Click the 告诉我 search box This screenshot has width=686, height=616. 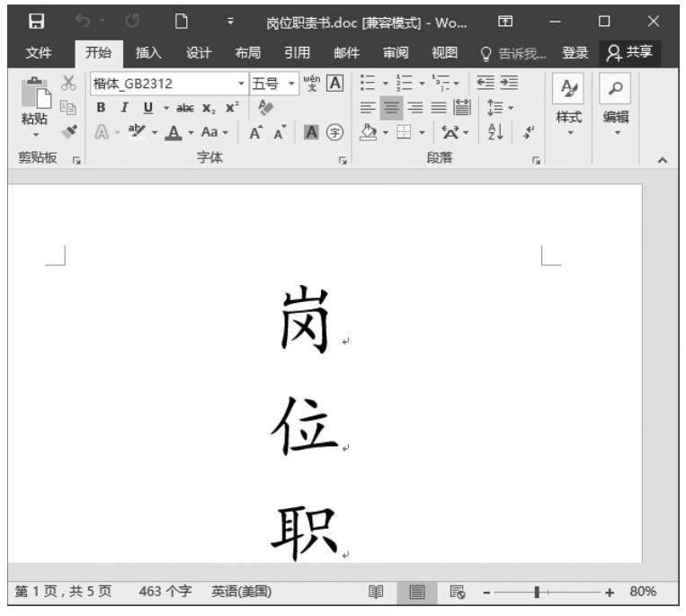514,53
